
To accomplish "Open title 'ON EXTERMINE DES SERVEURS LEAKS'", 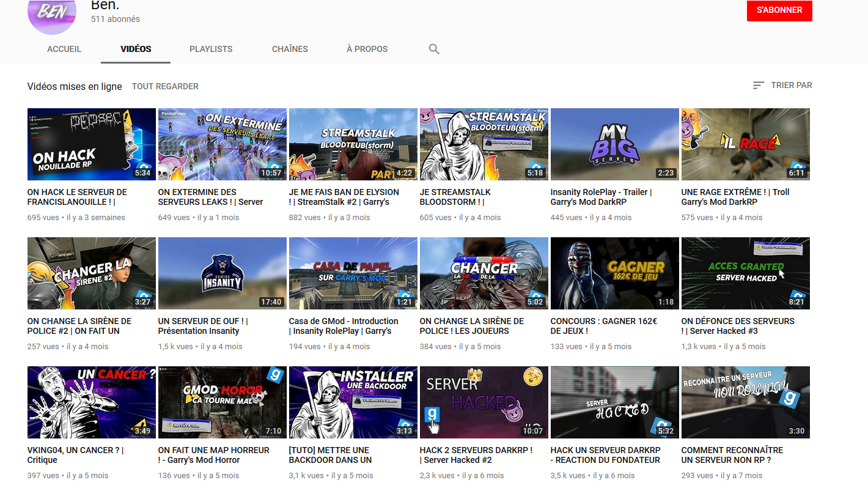I will (x=211, y=197).
